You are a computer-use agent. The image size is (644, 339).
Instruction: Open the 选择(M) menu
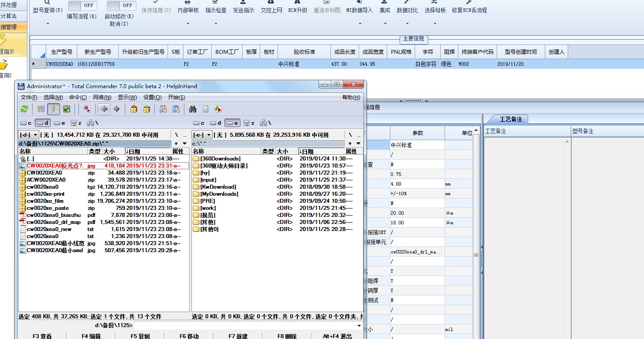[53, 97]
